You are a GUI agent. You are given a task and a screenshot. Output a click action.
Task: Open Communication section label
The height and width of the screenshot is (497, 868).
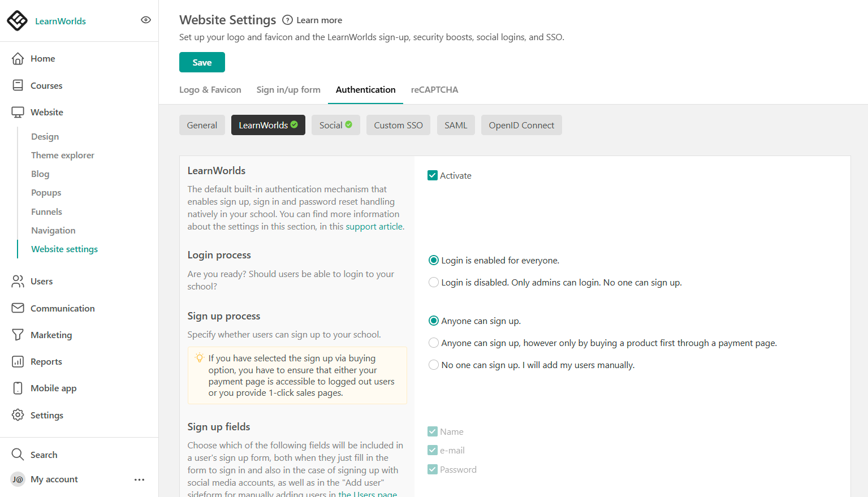(x=63, y=308)
